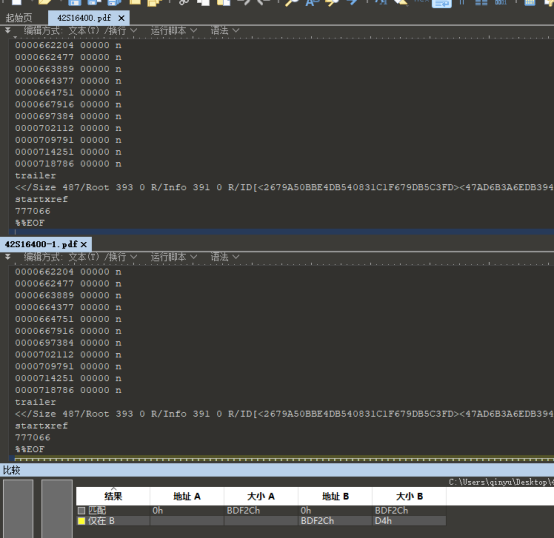Select the 42S16400-1.pdf tab

41,244
